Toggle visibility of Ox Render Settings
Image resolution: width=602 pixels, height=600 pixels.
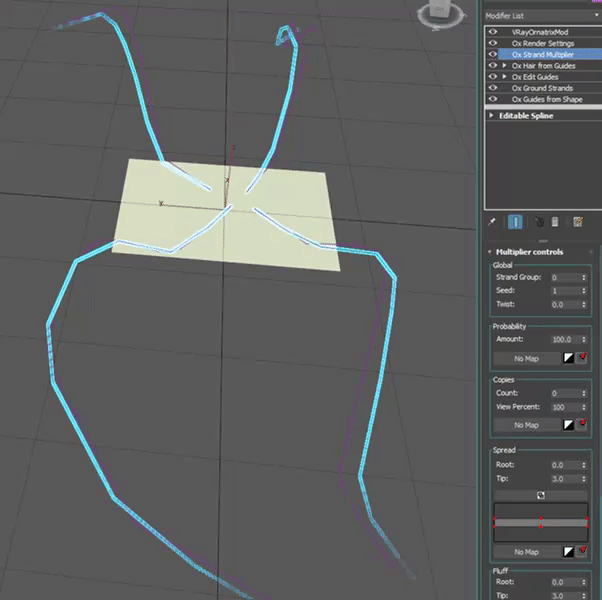click(x=492, y=42)
